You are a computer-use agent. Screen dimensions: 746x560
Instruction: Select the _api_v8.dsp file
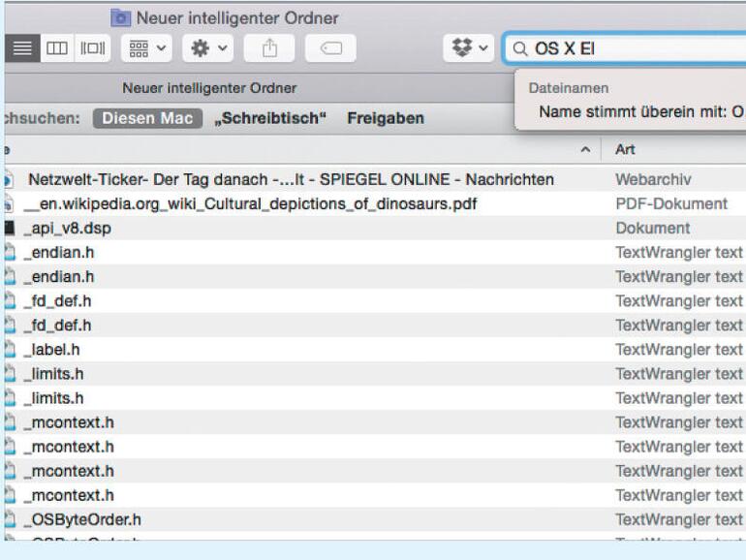[x=68, y=229]
